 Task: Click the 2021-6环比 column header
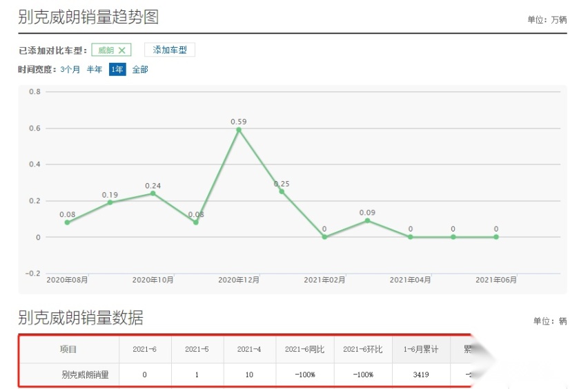[x=362, y=349]
